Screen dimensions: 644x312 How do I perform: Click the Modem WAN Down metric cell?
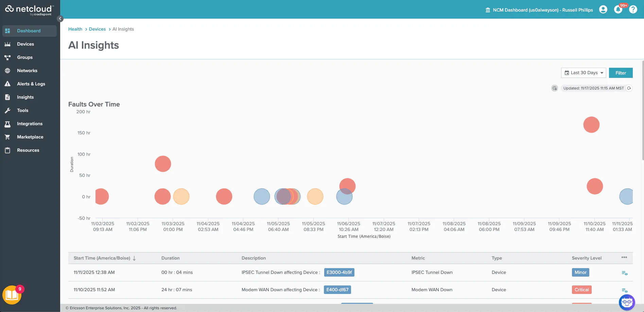pyautogui.click(x=432, y=290)
